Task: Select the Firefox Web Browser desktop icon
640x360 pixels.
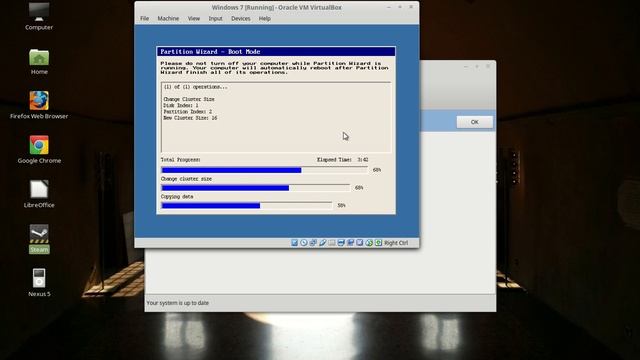Action: (x=39, y=105)
